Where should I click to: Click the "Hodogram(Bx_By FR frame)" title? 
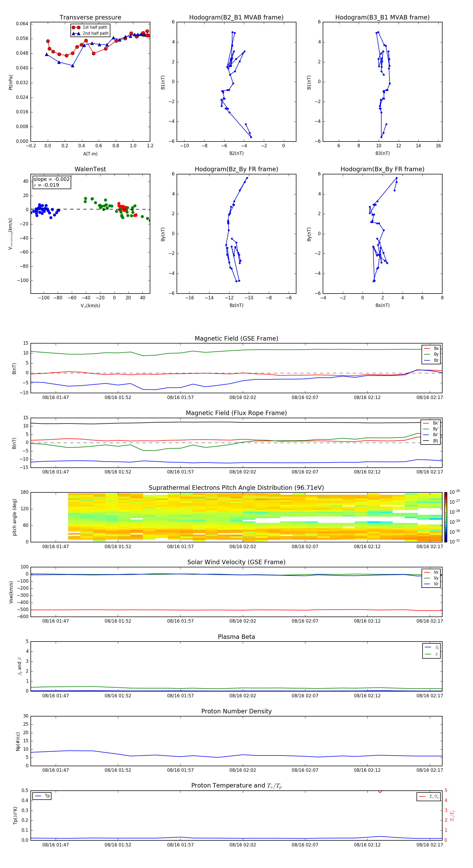pyautogui.click(x=382, y=169)
